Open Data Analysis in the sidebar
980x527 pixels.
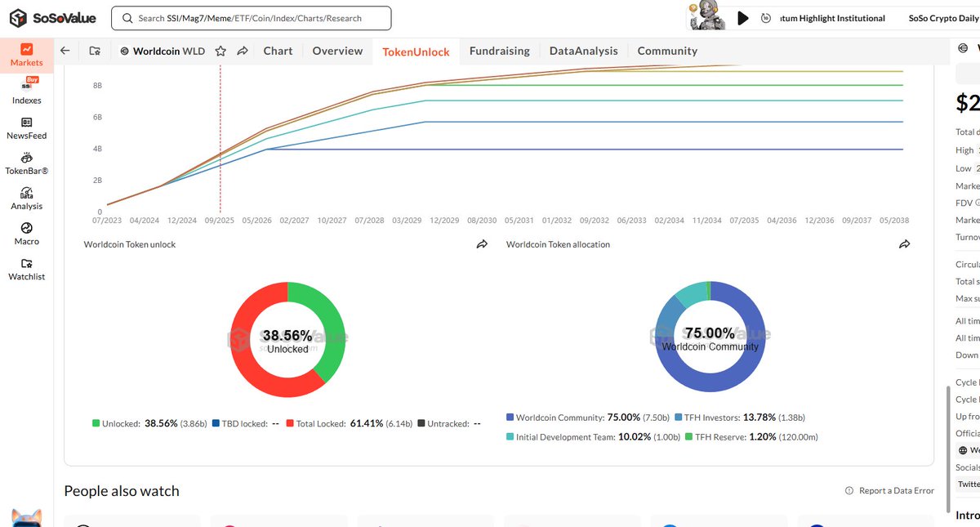pyautogui.click(x=26, y=198)
